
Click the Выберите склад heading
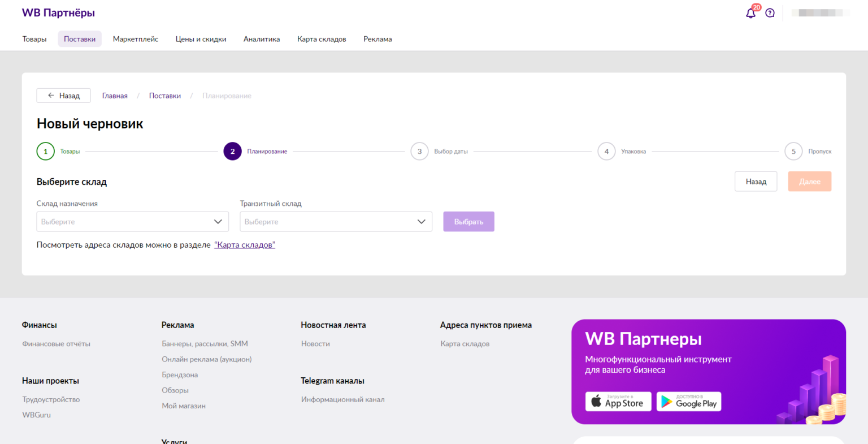pos(72,182)
